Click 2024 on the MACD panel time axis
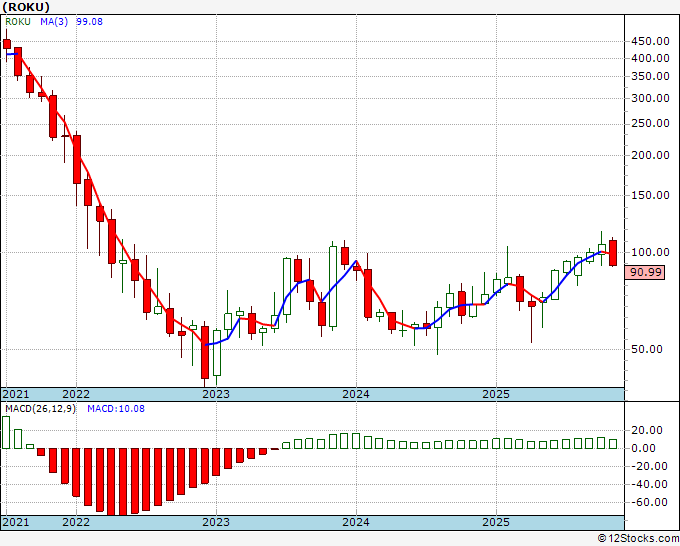Viewport: 680px width, 546px height. click(x=356, y=522)
